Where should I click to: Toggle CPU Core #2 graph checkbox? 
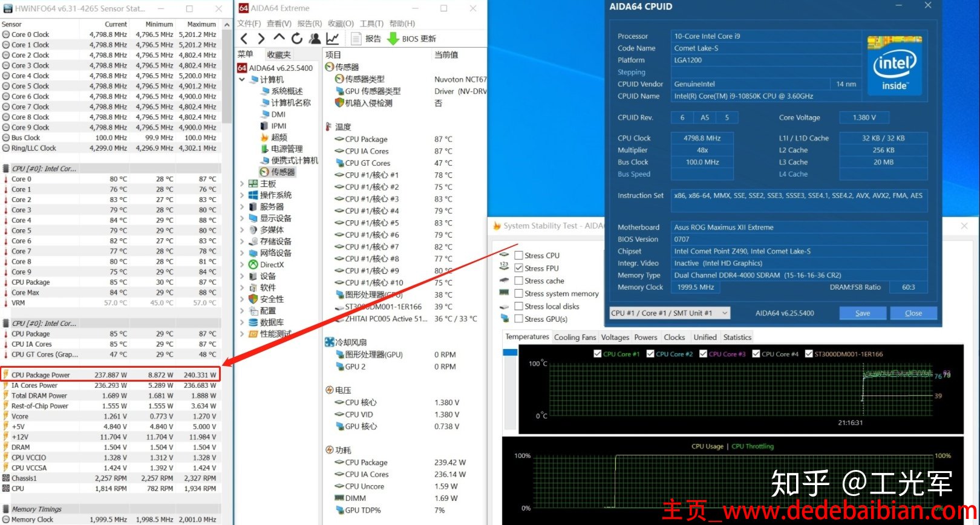point(650,354)
